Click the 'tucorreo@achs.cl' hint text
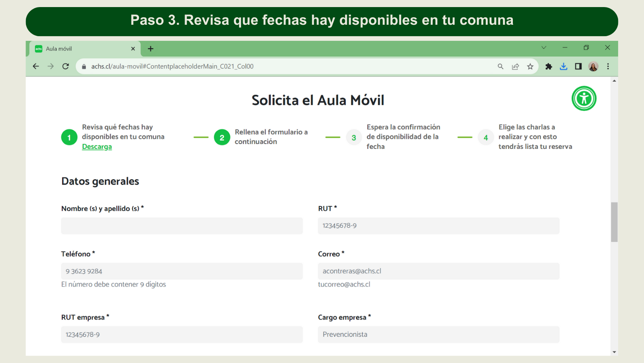The width and height of the screenshot is (644, 363). 344,284
